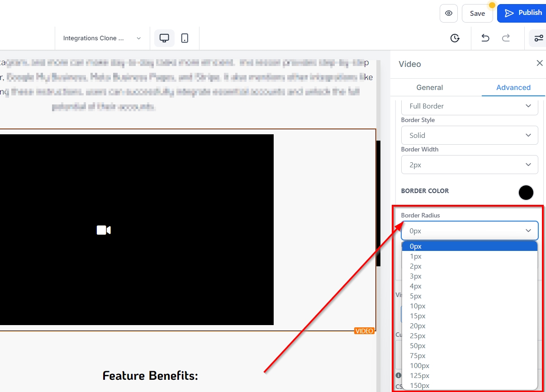546x392 pixels.
Task: Switch to the General tab
Action: (x=429, y=87)
